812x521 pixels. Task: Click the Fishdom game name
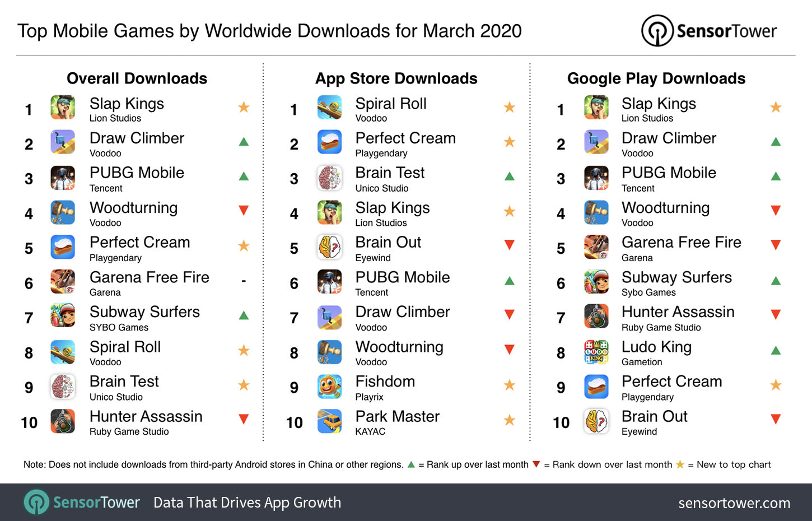(x=385, y=382)
